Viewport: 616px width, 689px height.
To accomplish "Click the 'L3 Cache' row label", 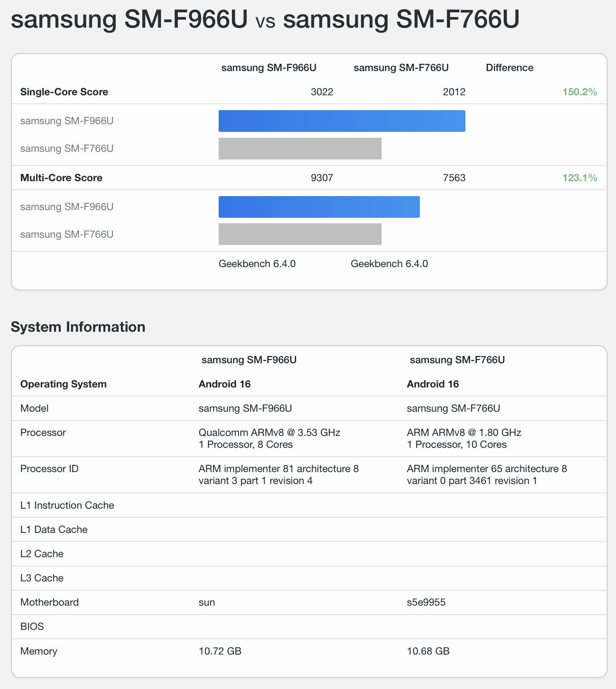I will tap(42, 578).
